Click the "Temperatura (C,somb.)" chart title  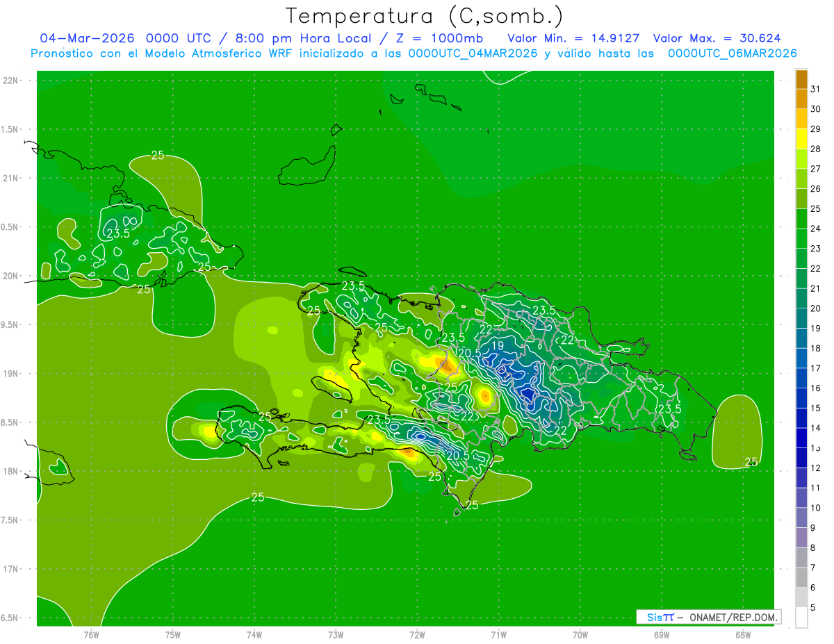click(425, 16)
